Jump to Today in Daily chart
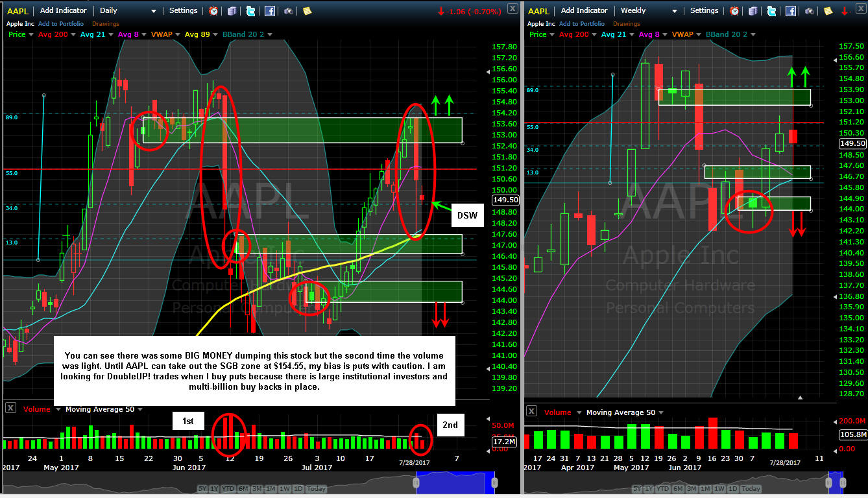 (x=317, y=489)
